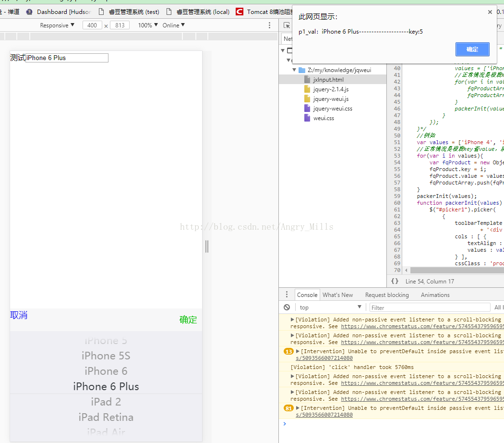Open the drawer three-dot menu

coord(287,295)
